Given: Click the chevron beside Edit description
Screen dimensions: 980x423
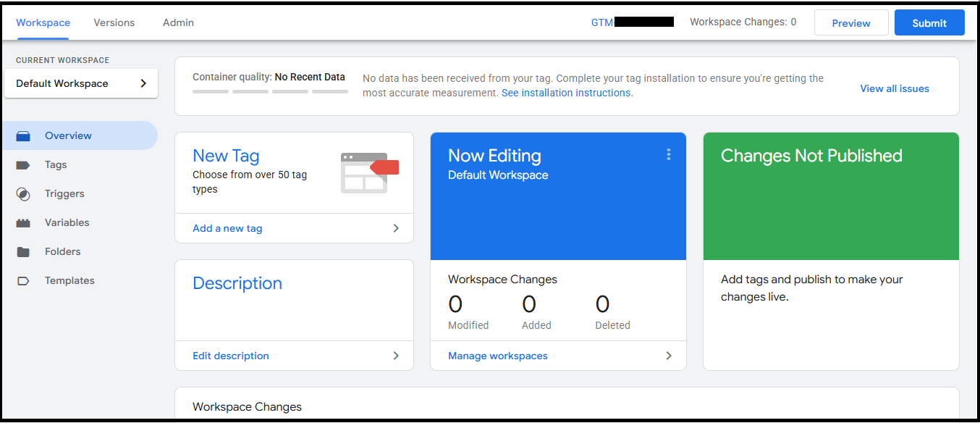Looking at the screenshot, I should pos(396,356).
